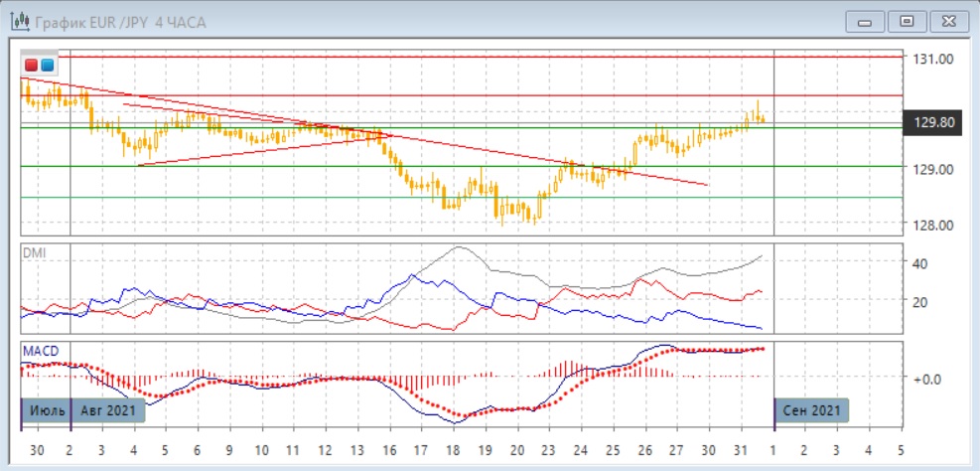Click the red square icon on chart
980x471 pixels.
(30, 65)
